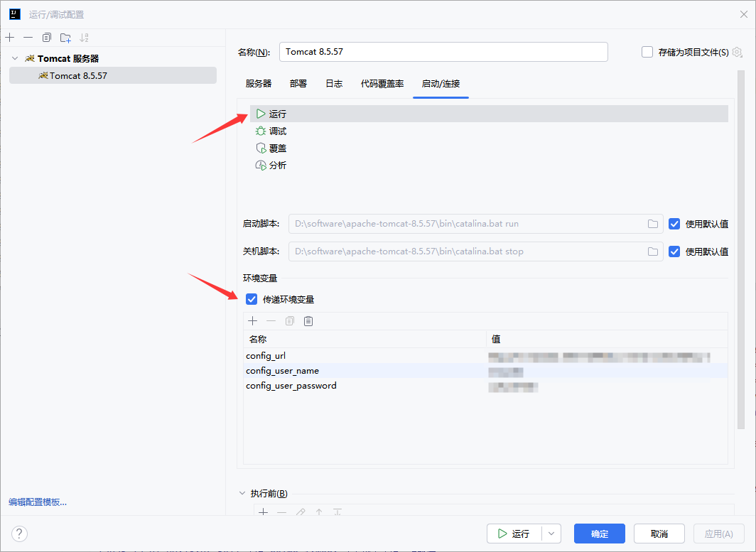Click the 运行 button at bottom
The width and height of the screenshot is (756, 552).
(514, 534)
